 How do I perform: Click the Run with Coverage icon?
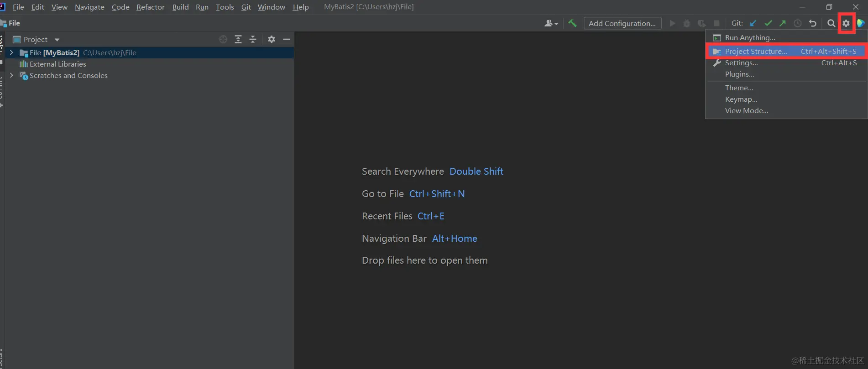click(x=702, y=23)
